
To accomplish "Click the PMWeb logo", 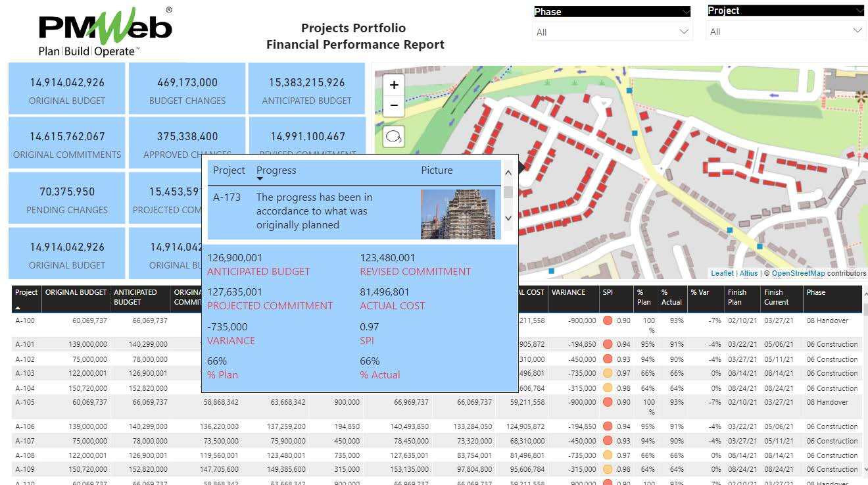I will coord(105,32).
